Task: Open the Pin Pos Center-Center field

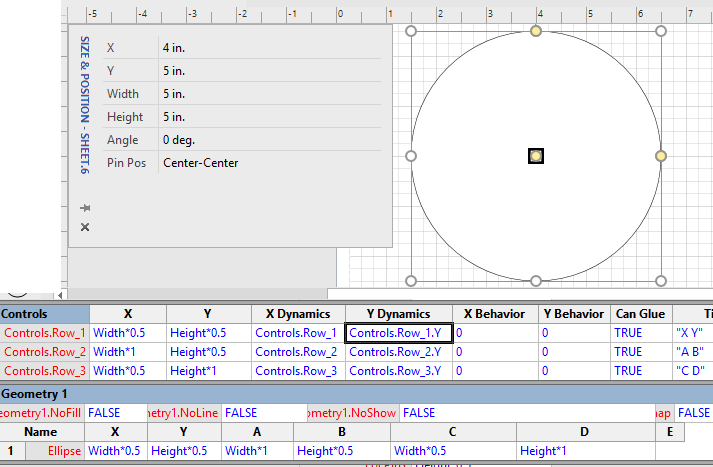Action: click(270, 163)
